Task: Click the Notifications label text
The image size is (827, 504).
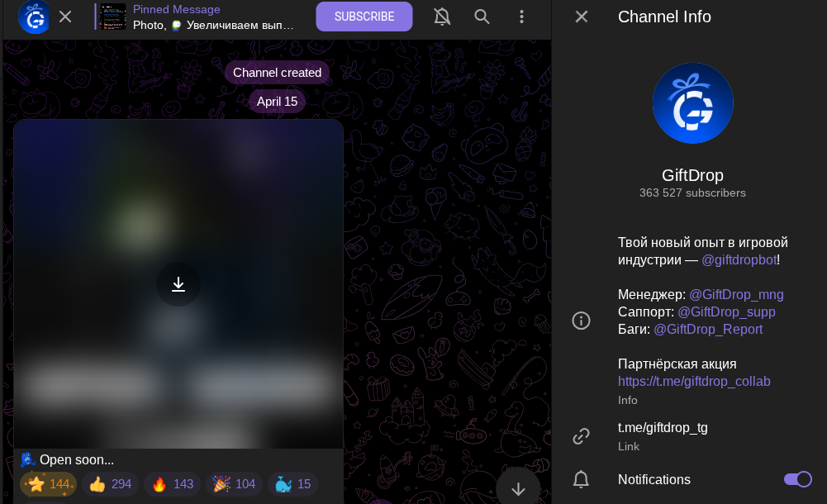Action: [654, 479]
